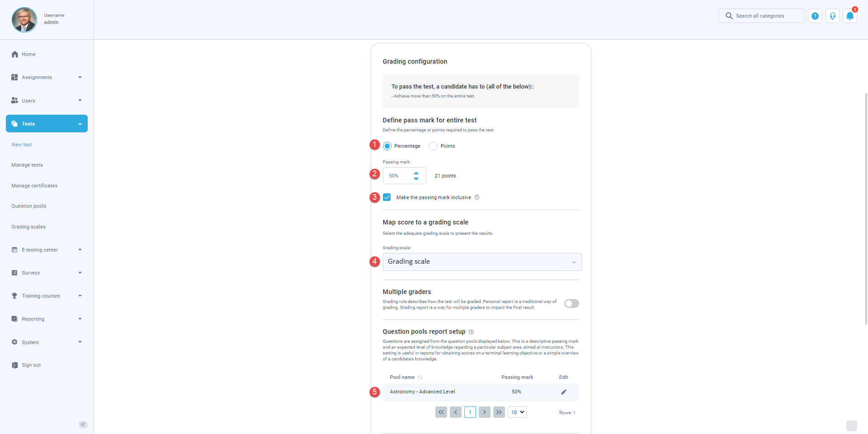Open Manage tests in sidebar
Viewport: 868px width, 434px height.
click(x=27, y=165)
